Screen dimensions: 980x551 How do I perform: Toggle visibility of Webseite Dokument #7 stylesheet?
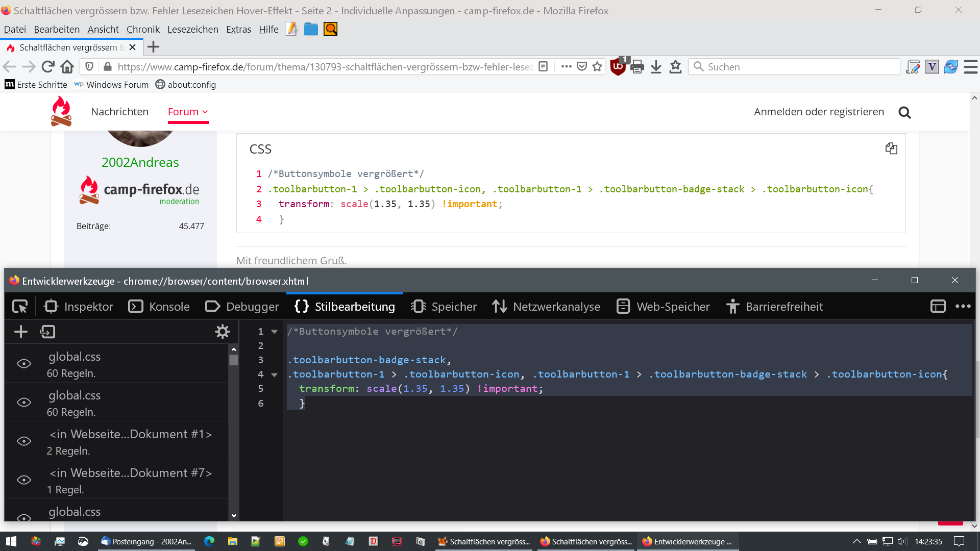[x=24, y=480]
